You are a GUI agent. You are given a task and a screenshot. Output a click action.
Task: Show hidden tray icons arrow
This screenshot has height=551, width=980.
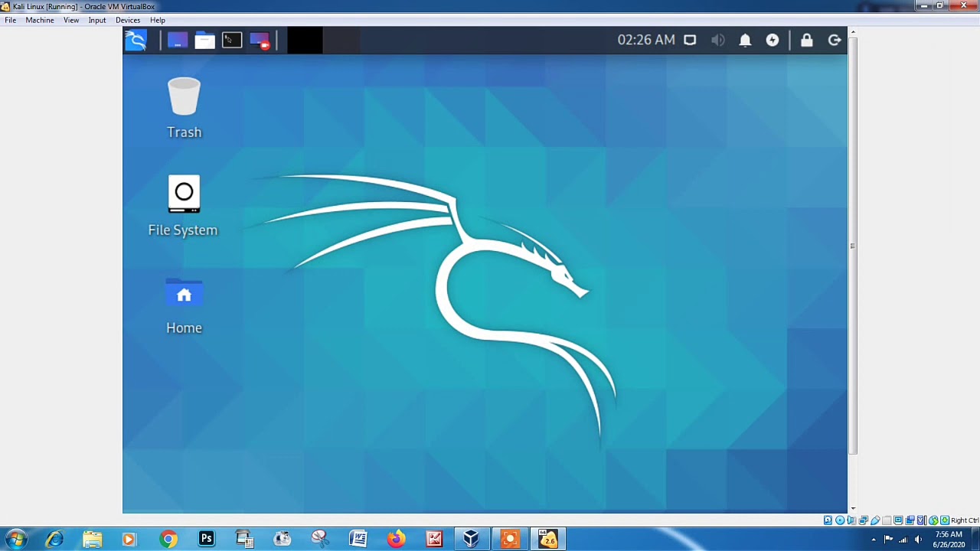pyautogui.click(x=874, y=540)
